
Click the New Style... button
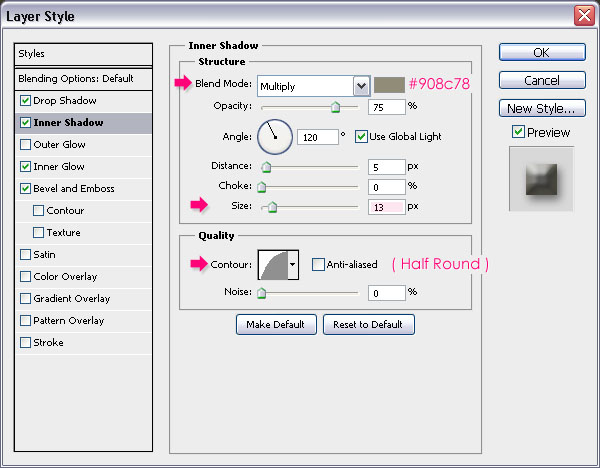click(541, 108)
